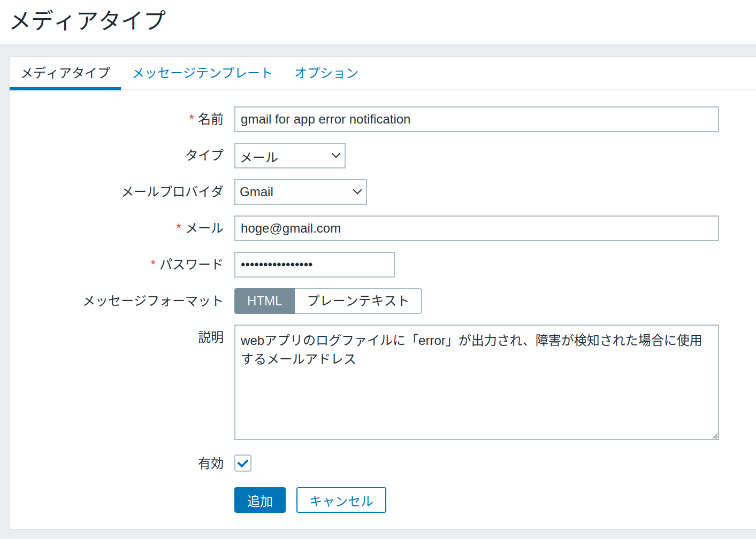Viewport: 756px width, 539px height.
Task: Click the dropdown arrow of the メール type selector
Action: coord(335,156)
